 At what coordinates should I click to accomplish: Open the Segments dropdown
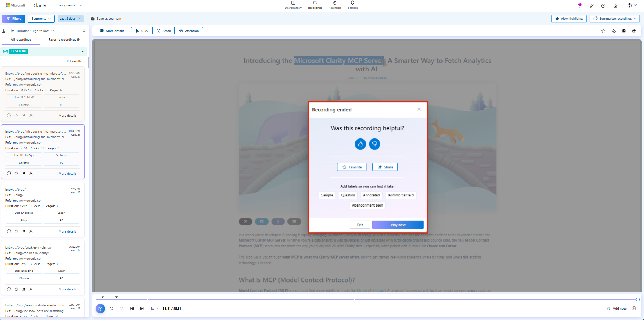click(41, 18)
